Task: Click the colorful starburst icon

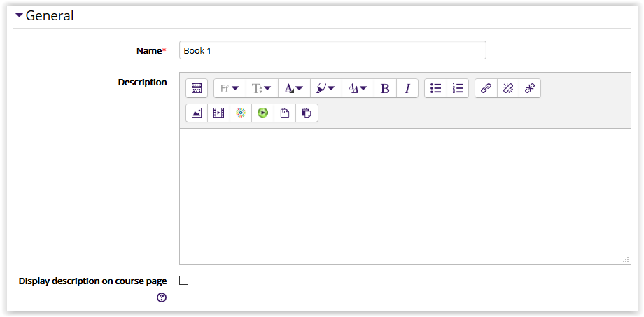Action: click(241, 113)
